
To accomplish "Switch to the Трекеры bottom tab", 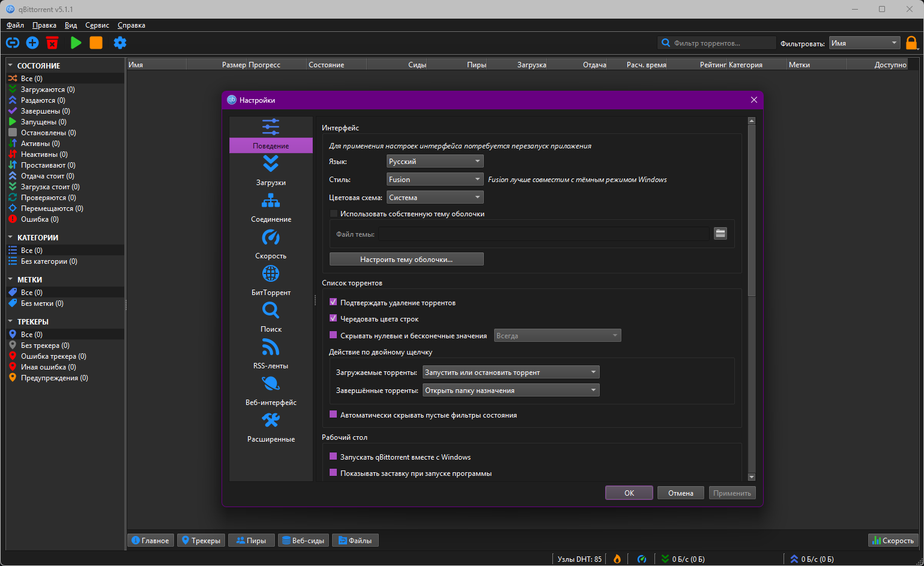I will (201, 540).
